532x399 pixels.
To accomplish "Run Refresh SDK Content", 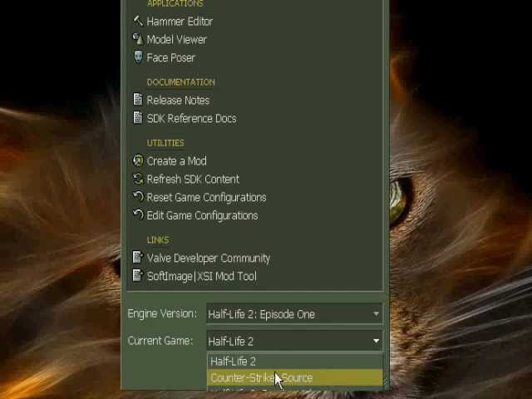I will click(193, 180).
